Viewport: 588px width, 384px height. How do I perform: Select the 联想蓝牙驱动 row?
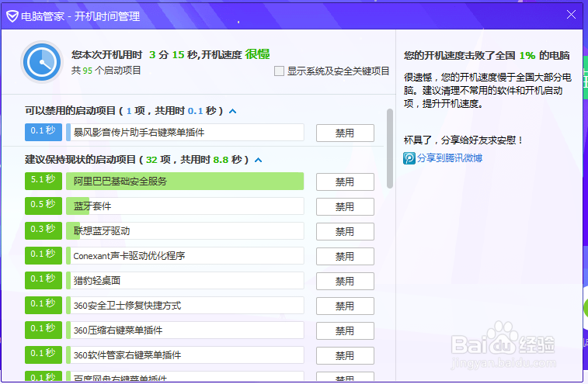coord(185,230)
